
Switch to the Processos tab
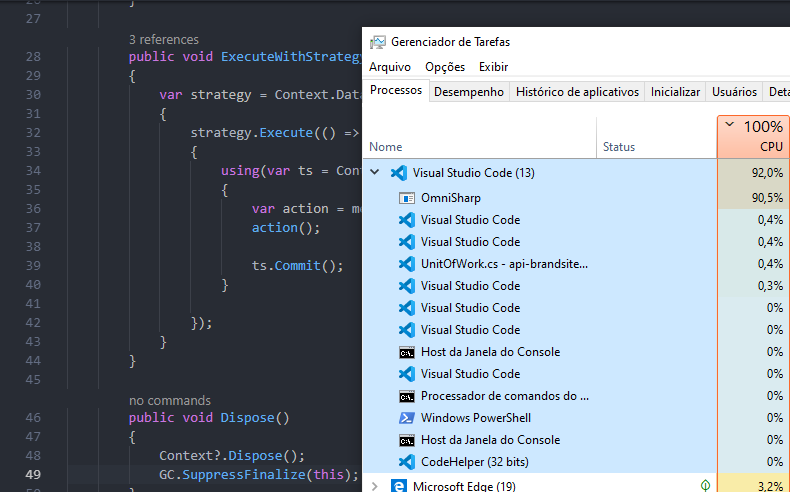point(396,90)
